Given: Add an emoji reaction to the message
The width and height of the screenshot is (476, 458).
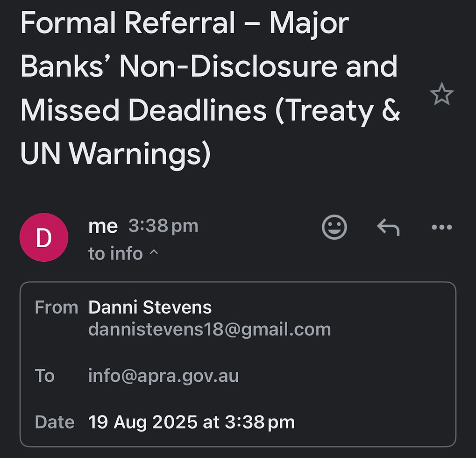Looking at the screenshot, I should point(334,227).
